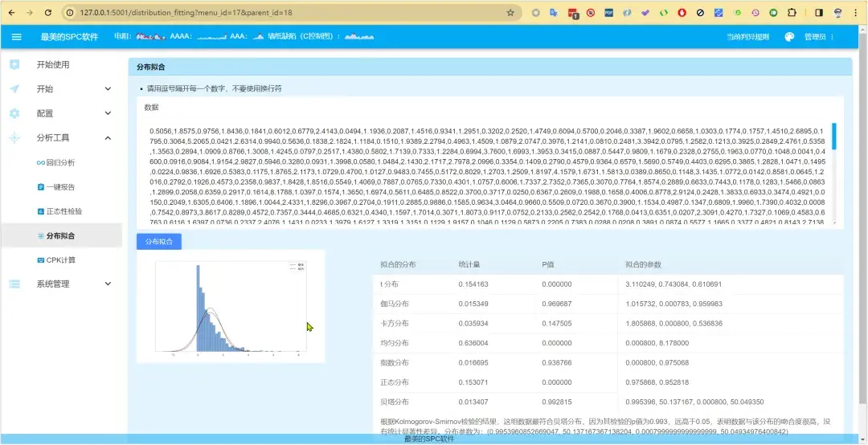The width and height of the screenshot is (868, 445).
Task: Click the theme palette icon
Action: [x=789, y=36]
